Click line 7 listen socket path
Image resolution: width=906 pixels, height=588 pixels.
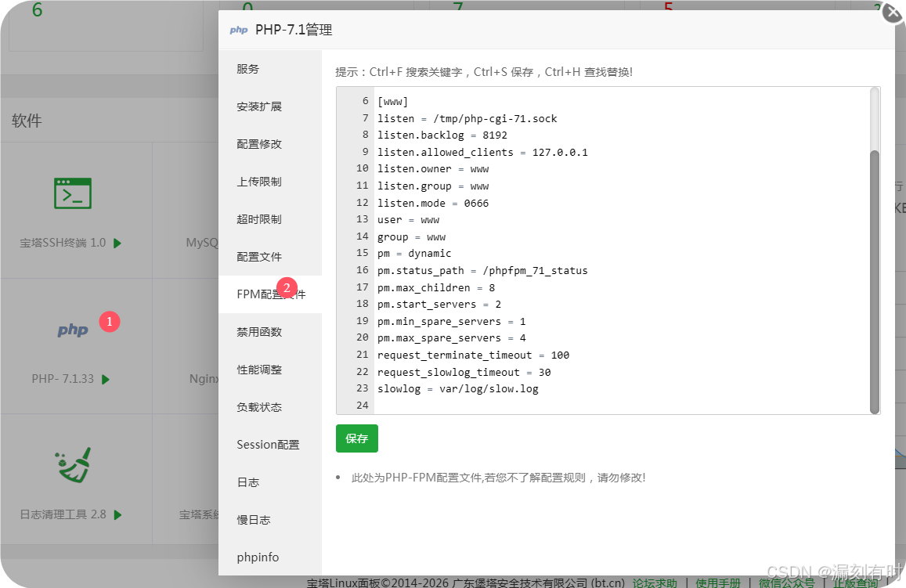pyautogui.click(x=467, y=118)
